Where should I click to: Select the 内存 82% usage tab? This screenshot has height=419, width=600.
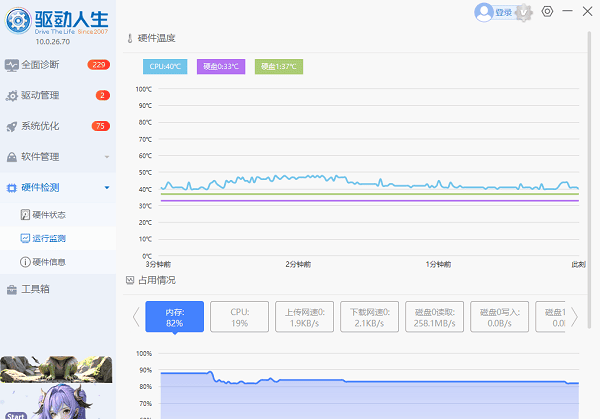(x=174, y=317)
